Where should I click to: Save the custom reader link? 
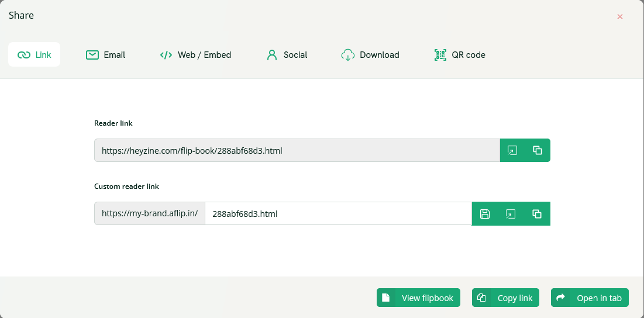485,214
